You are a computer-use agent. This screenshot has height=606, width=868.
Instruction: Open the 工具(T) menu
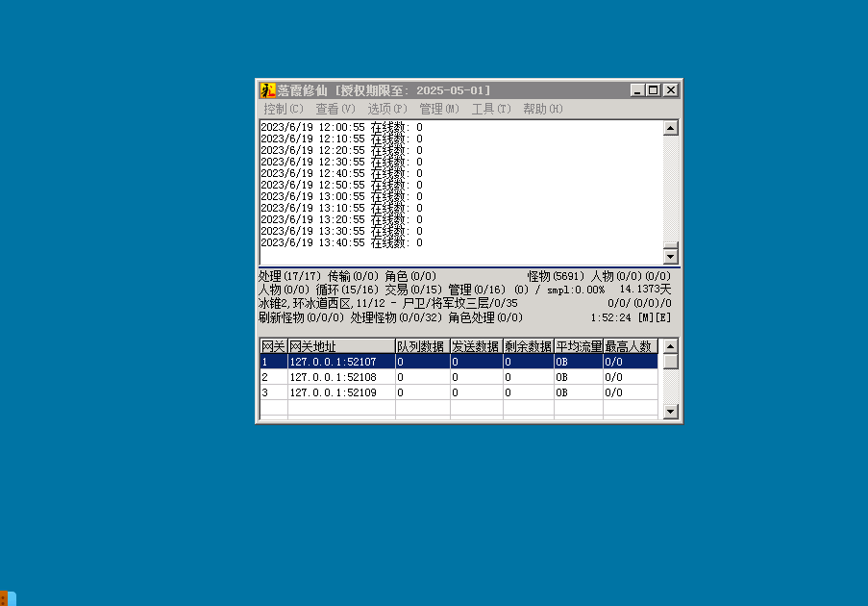coord(490,109)
